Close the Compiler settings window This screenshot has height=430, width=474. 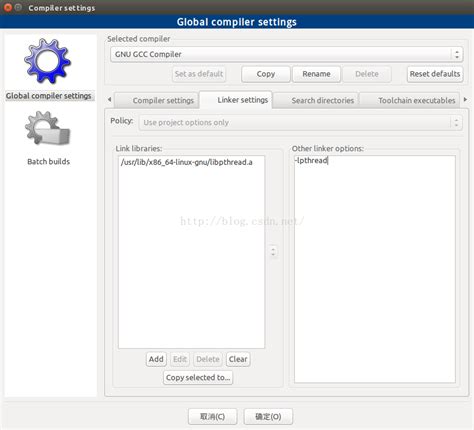7,7
